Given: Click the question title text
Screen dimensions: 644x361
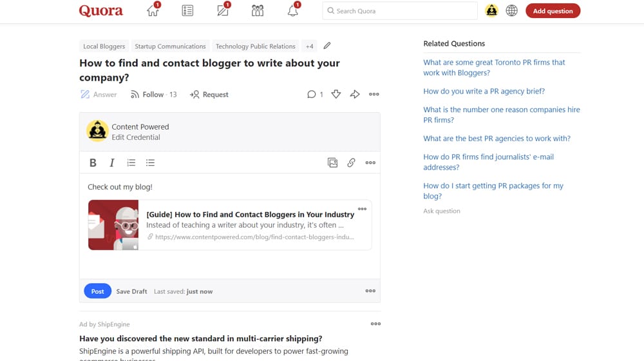Looking at the screenshot, I should 209,70.
